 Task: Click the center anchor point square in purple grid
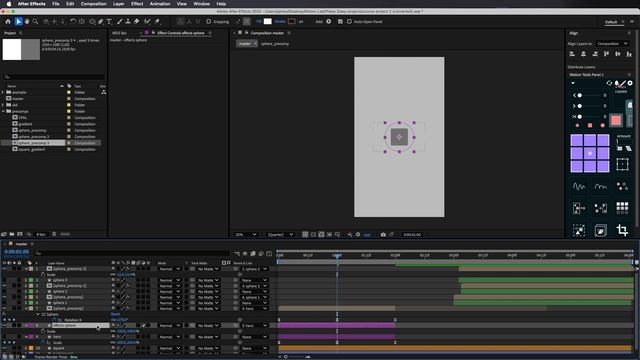tap(590, 153)
